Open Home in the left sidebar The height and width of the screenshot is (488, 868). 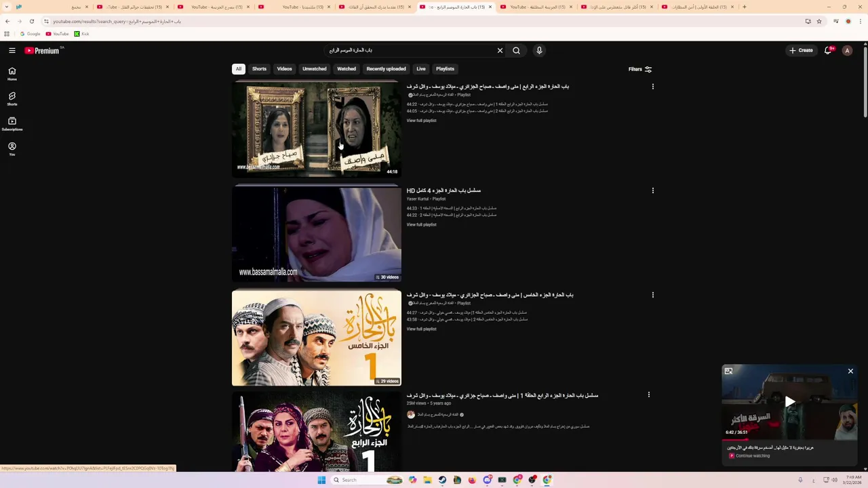pyautogui.click(x=12, y=74)
